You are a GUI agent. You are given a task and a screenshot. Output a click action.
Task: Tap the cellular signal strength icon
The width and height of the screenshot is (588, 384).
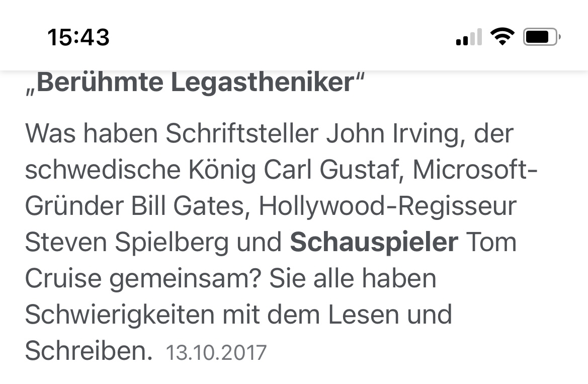pos(469,37)
